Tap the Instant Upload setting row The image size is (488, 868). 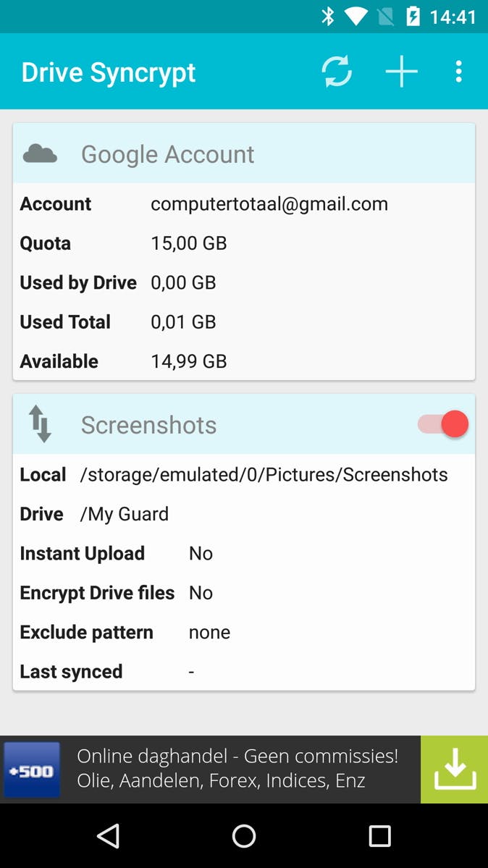(x=244, y=554)
